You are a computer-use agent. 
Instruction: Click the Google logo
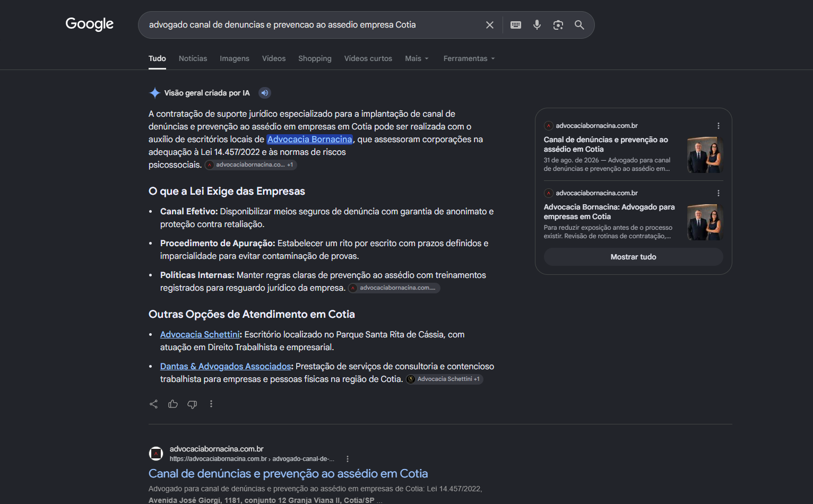pos(90,24)
